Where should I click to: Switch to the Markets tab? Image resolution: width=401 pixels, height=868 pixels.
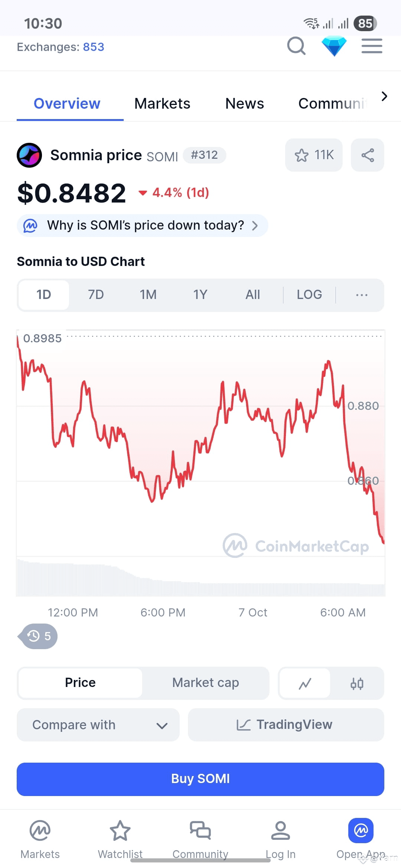(x=162, y=104)
